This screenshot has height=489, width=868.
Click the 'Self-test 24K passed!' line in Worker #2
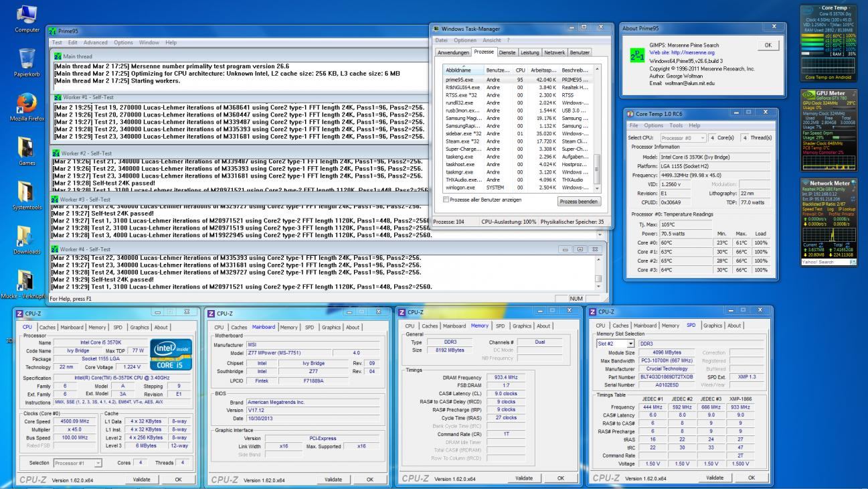(x=103, y=183)
